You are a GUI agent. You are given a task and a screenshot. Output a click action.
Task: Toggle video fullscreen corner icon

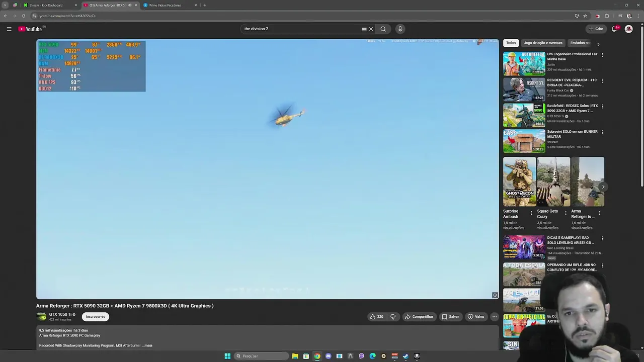click(x=495, y=296)
